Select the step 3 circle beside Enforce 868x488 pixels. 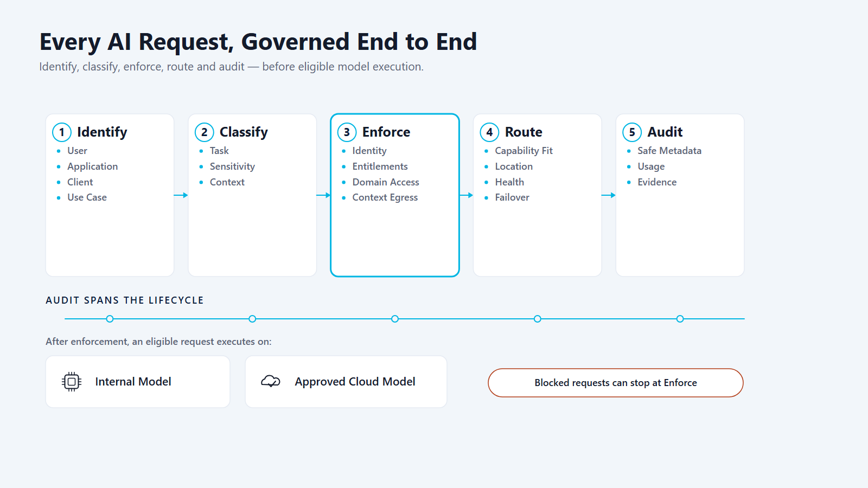coord(347,132)
